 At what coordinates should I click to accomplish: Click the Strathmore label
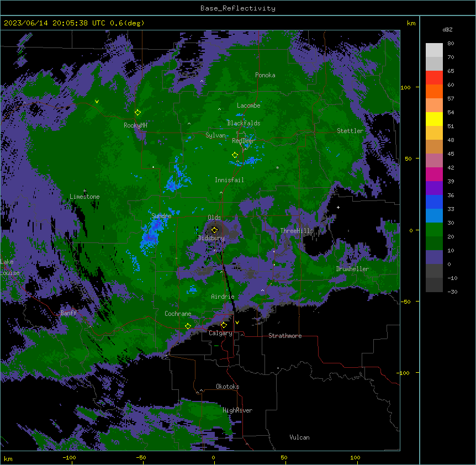(x=285, y=336)
